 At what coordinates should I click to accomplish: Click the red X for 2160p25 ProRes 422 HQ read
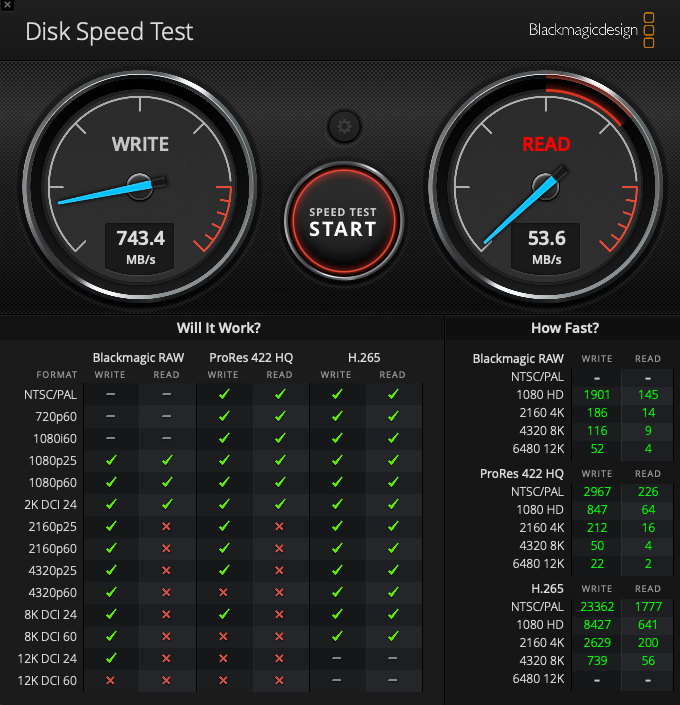[x=279, y=526]
